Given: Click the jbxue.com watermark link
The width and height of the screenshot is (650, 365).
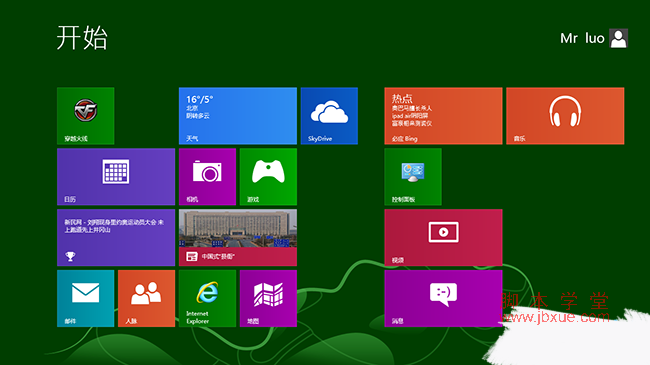Looking at the screenshot, I should click(x=556, y=317).
